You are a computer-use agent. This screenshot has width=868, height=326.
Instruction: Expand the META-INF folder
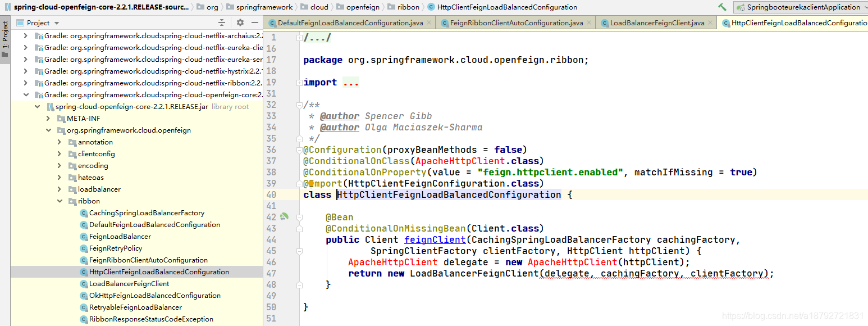(x=48, y=119)
